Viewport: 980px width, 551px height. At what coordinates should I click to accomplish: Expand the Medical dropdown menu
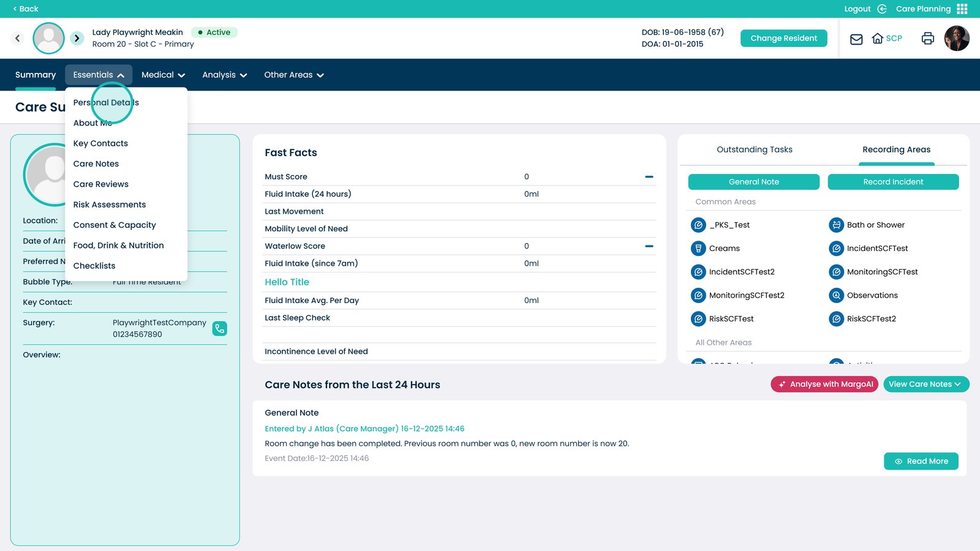(163, 75)
